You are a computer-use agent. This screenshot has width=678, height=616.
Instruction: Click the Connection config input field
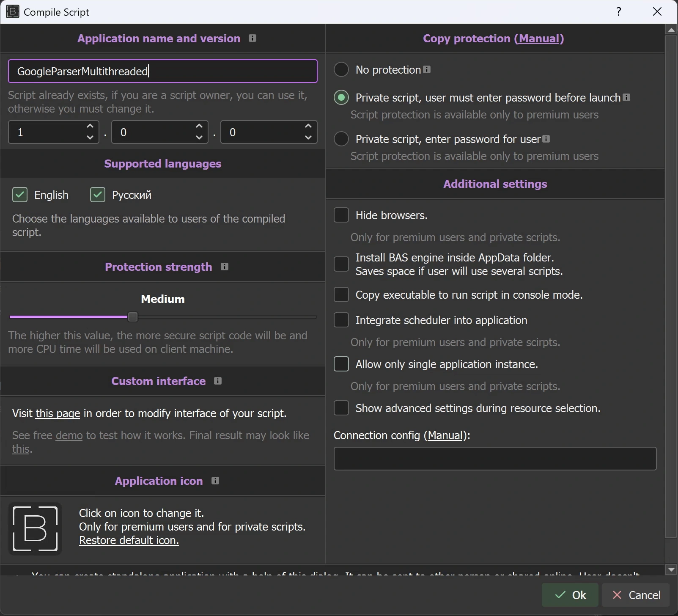[x=495, y=459]
